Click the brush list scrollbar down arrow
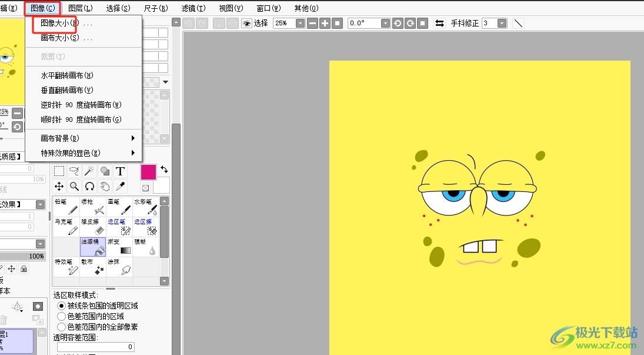The width and height of the screenshot is (644, 355). (x=164, y=281)
